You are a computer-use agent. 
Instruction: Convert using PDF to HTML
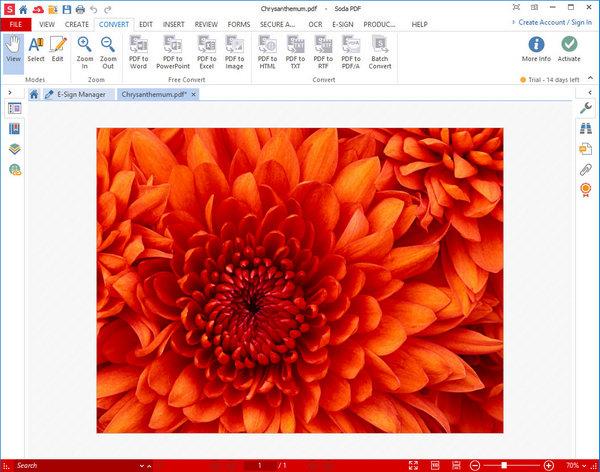pyautogui.click(x=267, y=53)
